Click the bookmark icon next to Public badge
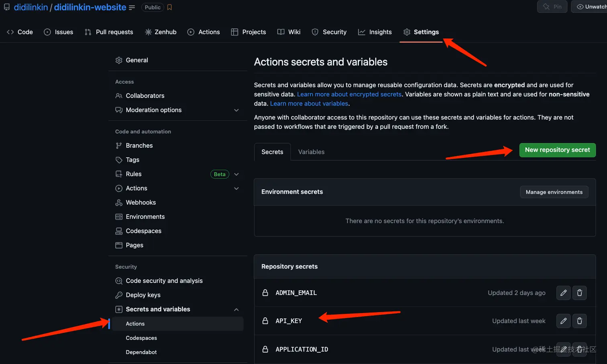The height and width of the screenshot is (364, 607). point(169,7)
